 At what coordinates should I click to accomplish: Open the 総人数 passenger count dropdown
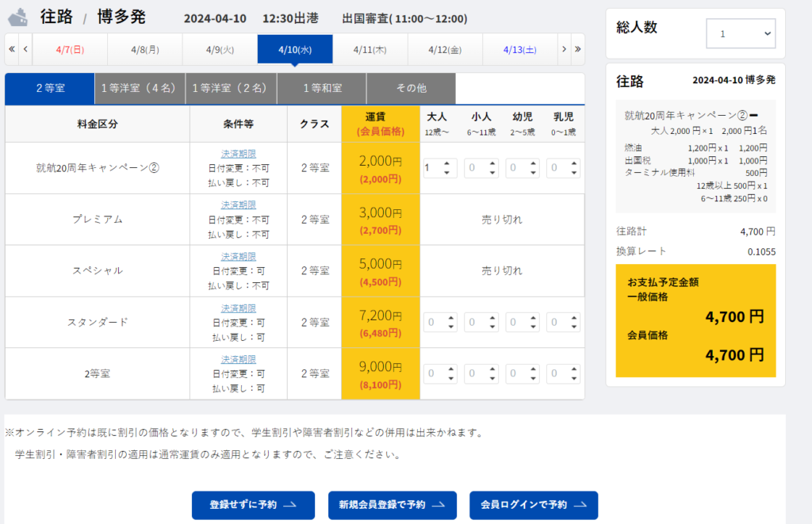[x=741, y=34]
